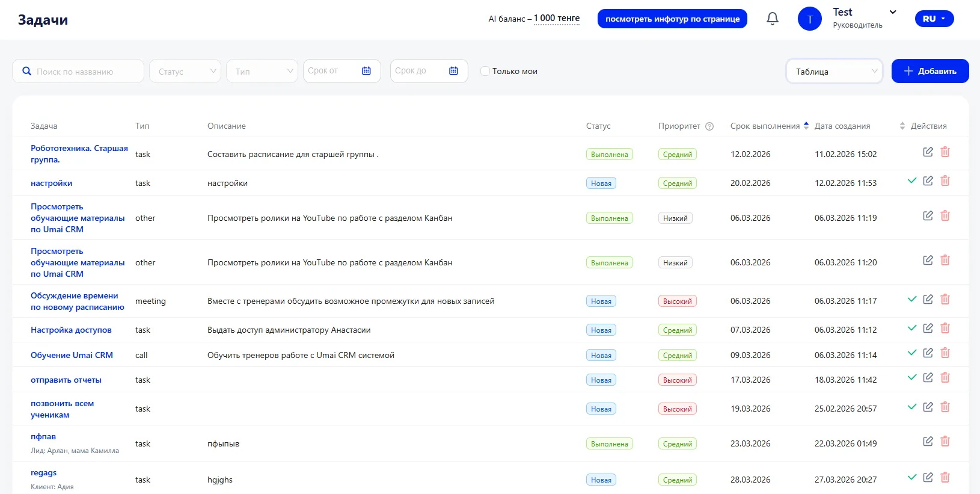Click the Добавить button
This screenshot has height=494, width=980.
(930, 71)
